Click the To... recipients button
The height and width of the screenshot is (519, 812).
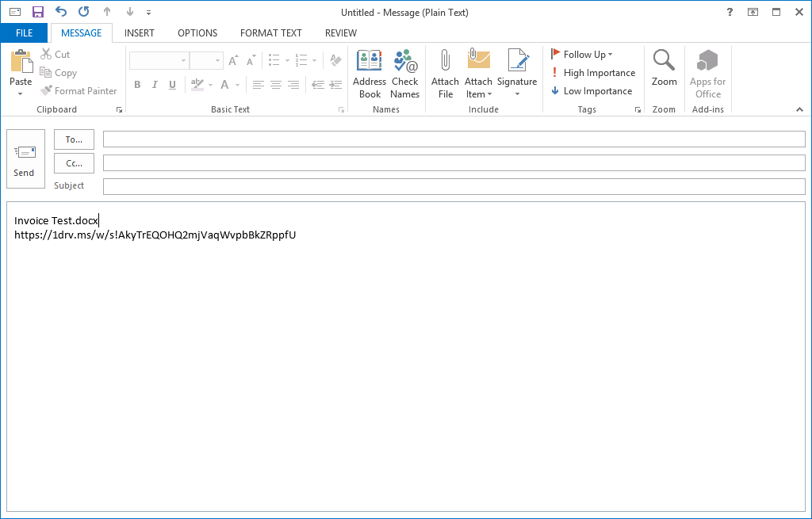click(x=74, y=139)
